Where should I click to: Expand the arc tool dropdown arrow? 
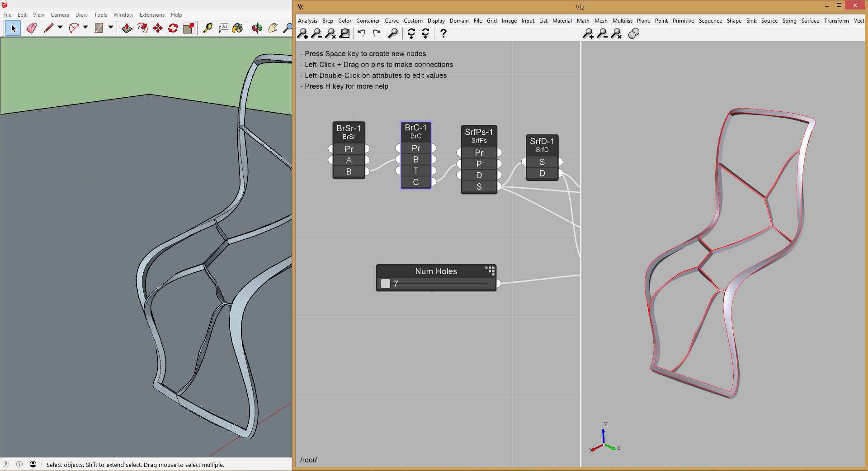tap(85, 28)
